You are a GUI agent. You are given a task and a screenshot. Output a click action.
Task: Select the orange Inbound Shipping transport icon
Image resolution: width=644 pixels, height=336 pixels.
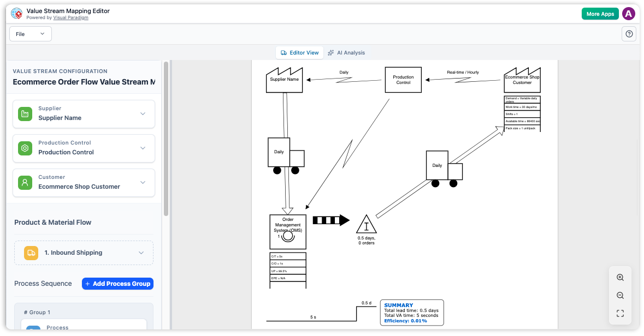[31, 253]
